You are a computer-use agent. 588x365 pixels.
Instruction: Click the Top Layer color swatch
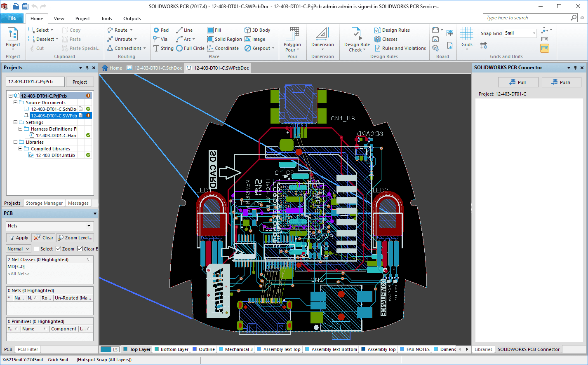[126, 349]
